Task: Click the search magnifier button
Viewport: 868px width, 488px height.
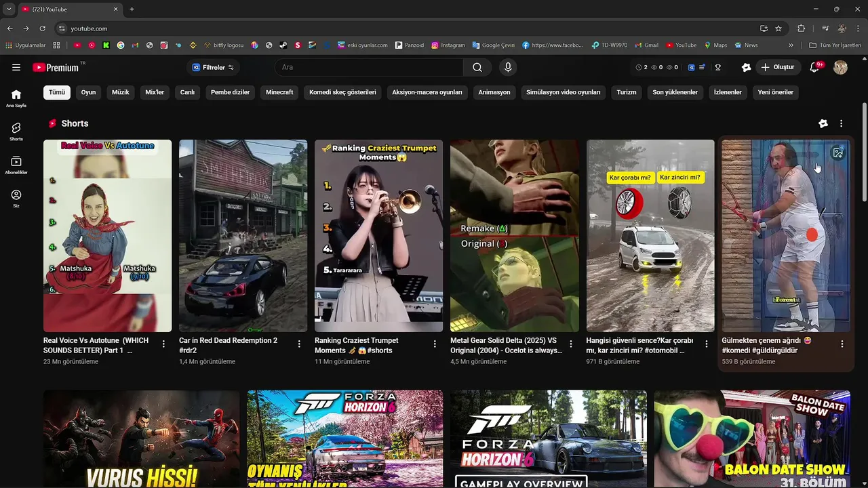Action: [x=477, y=67]
